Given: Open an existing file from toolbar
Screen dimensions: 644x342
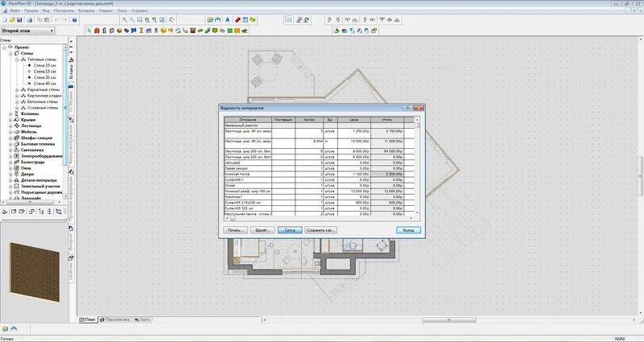Looking at the screenshot, I should click(12, 19).
